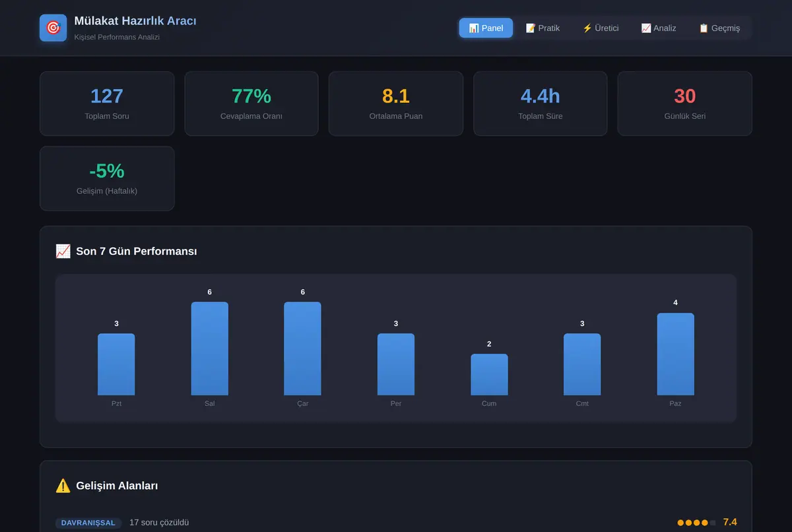Image resolution: width=792 pixels, height=532 pixels.
Task: Click the Pzt bar in the chart
Action: coord(116,364)
